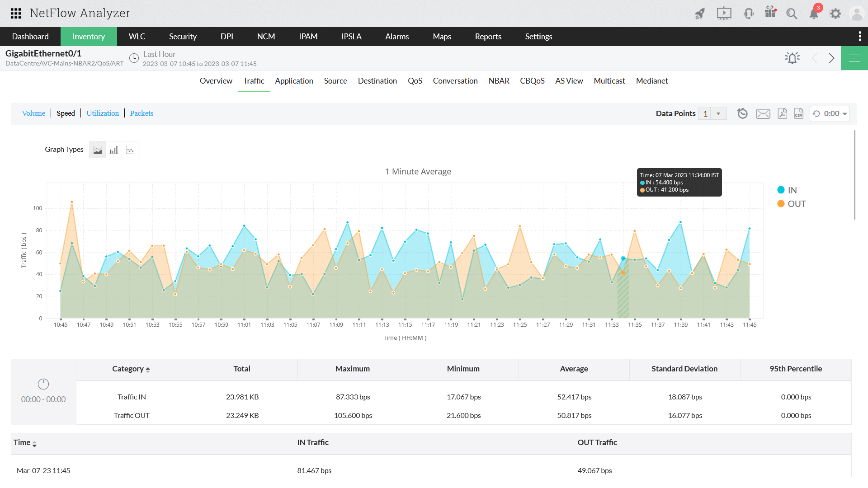The image size is (868, 488).
Task: Export the report as CSV
Action: coord(798,113)
